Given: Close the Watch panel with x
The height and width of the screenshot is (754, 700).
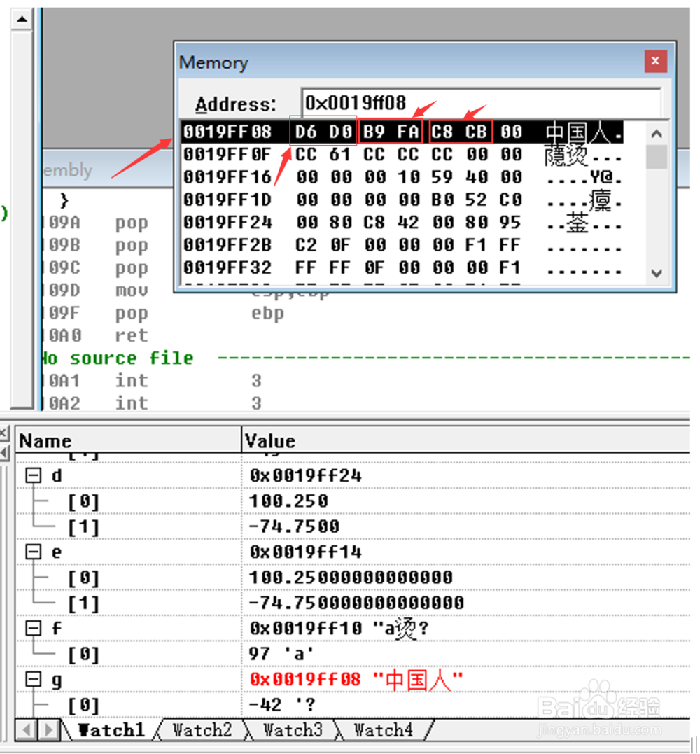Looking at the screenshot, I should [3, 434].
